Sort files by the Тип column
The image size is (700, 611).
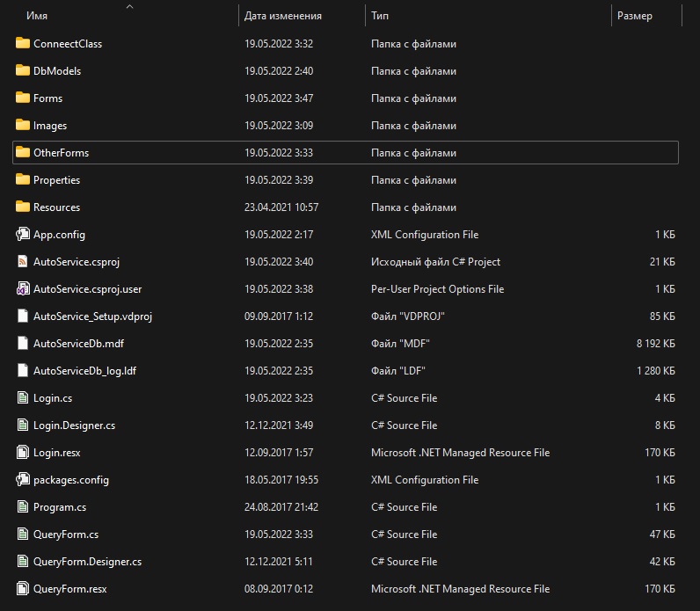coord(380,16)
